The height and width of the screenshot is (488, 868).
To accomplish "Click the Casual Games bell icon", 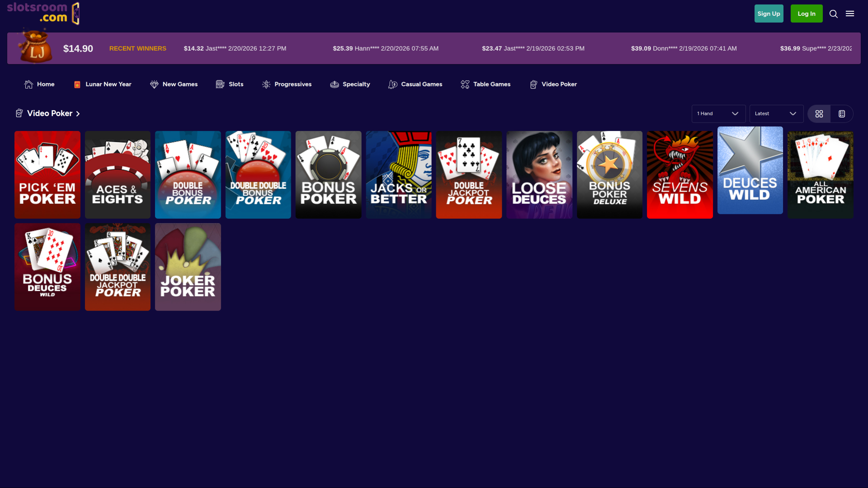I will click(392, 84).
